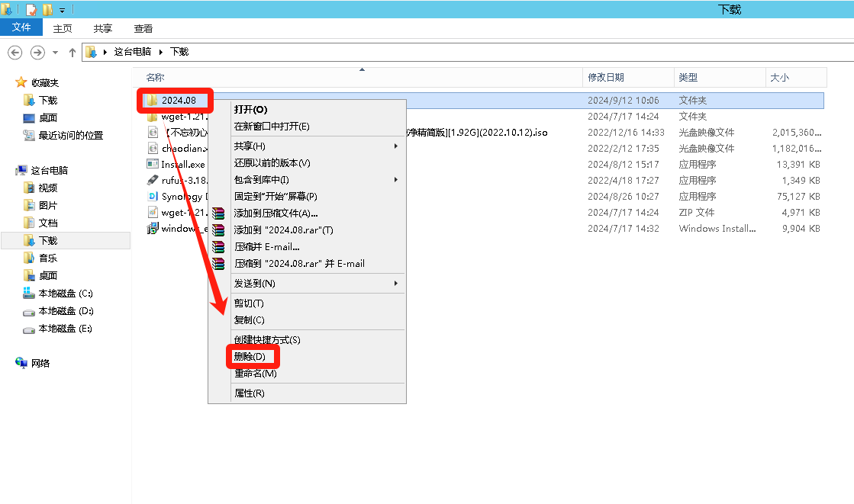Click the wget-1.21 folder icon
The height and width of the screenshot is (504, 854).
coord(152,117)
